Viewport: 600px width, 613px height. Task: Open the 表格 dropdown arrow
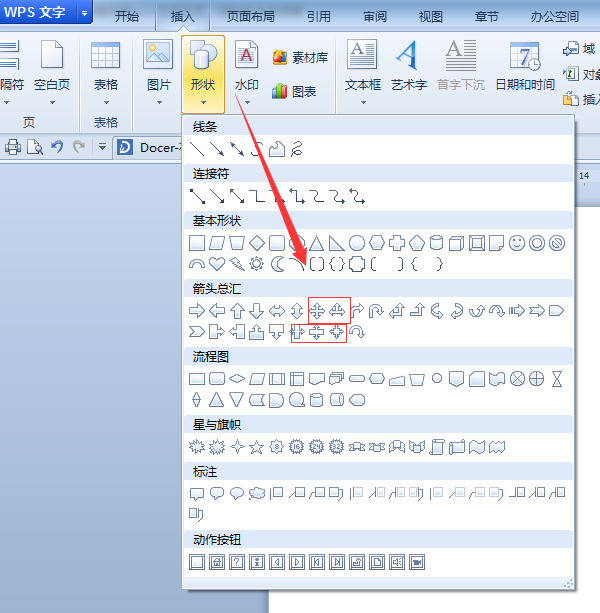[106, 103]
